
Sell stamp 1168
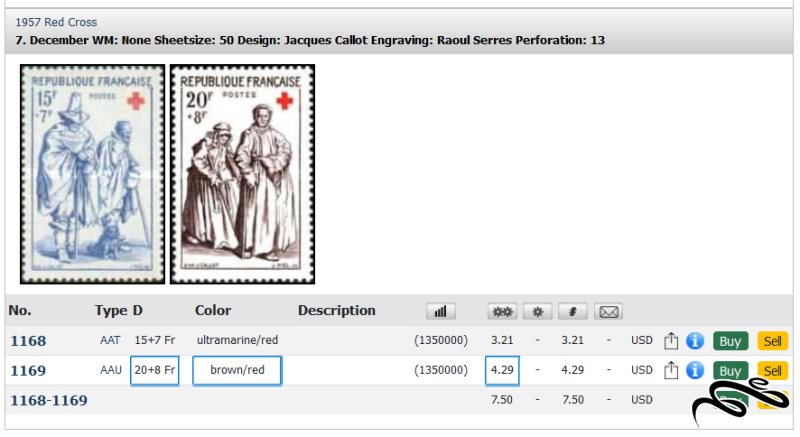772,341
